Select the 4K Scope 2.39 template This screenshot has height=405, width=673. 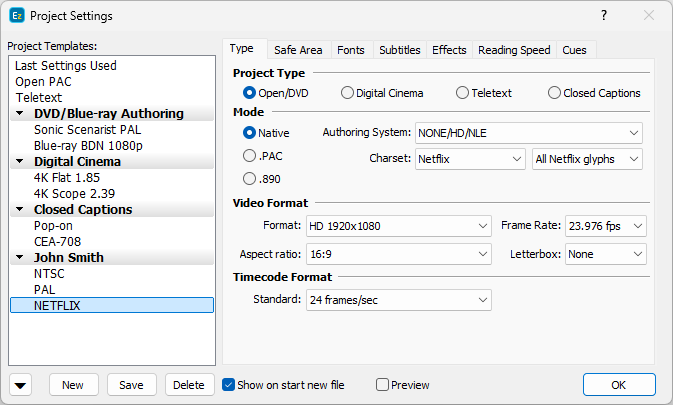[75, 193]
